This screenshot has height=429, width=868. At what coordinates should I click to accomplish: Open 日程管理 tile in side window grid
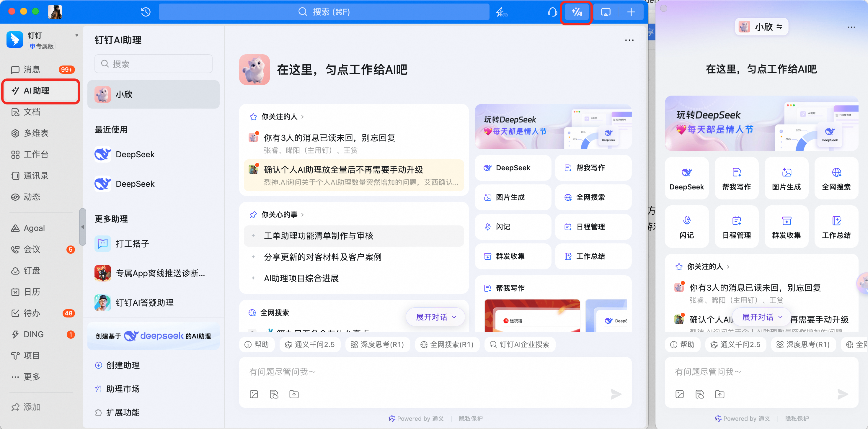pos(736,227)
